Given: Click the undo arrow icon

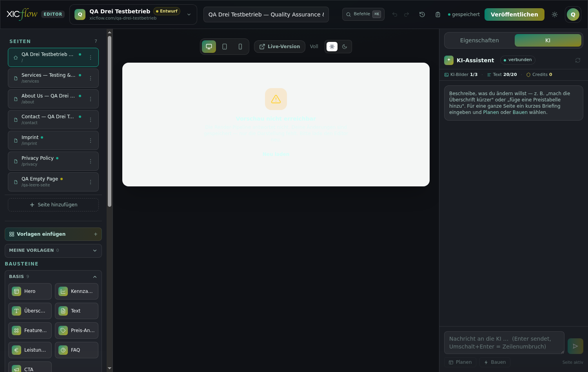Looking at the screenshot, I should click(x=395, y=14).
